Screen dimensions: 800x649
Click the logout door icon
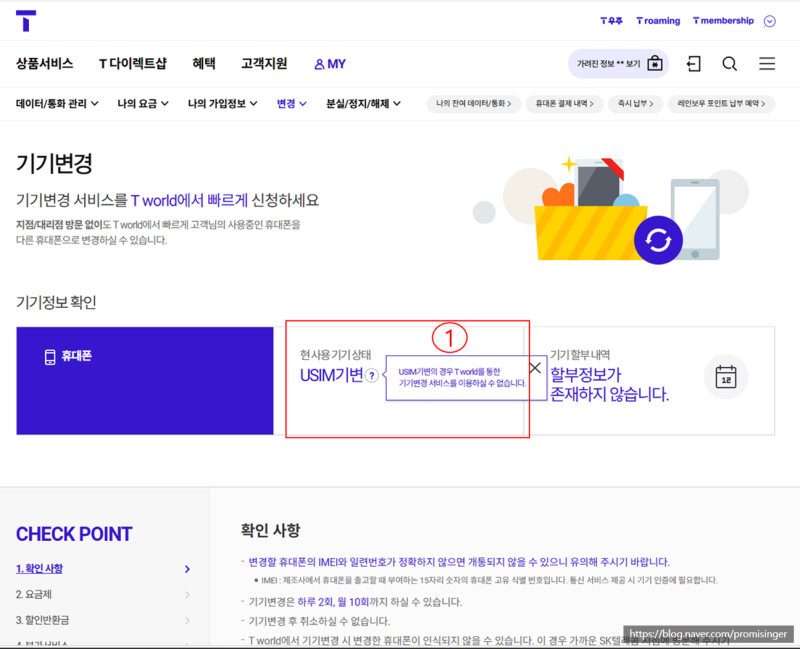tap(693, 64)
